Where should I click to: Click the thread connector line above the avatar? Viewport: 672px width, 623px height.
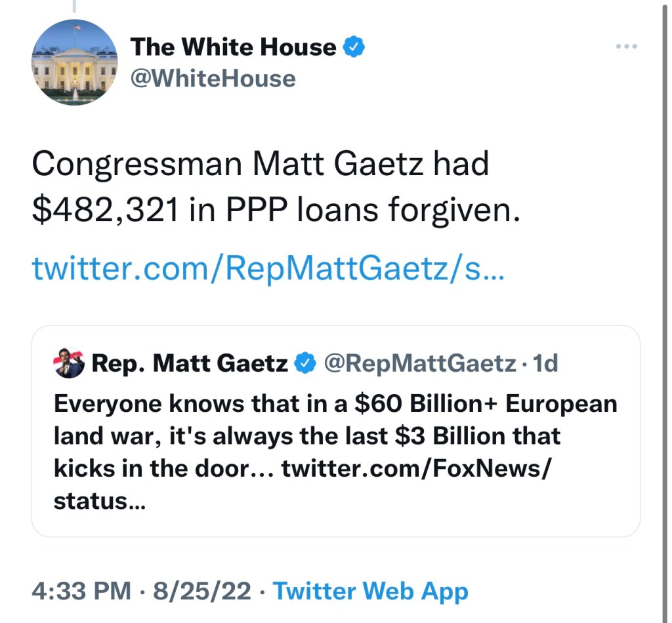[74, 7]
